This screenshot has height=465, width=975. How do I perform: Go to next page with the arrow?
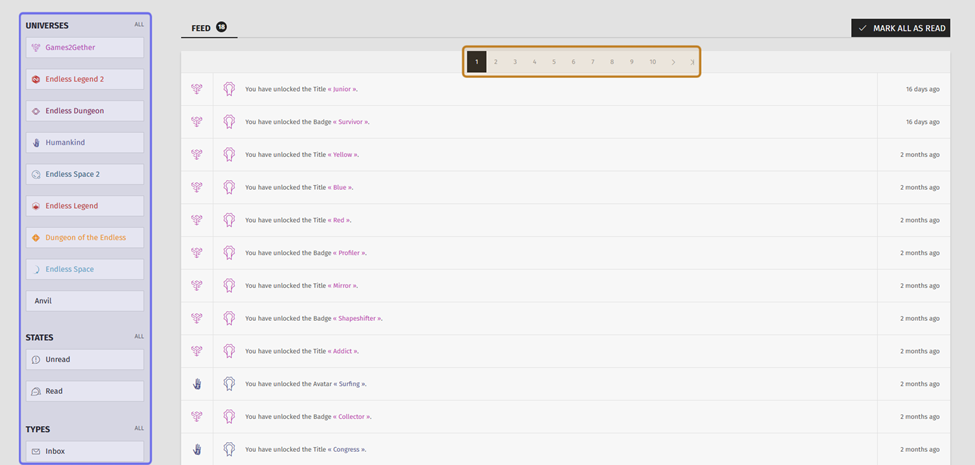click(673, 62)
